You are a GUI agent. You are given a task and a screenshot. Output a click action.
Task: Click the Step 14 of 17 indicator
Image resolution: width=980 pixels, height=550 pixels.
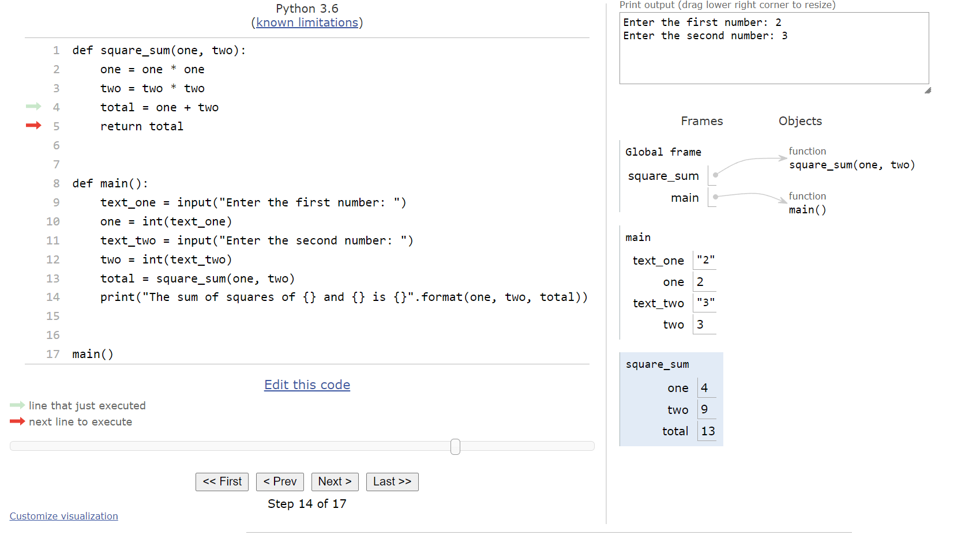(307, 504)
